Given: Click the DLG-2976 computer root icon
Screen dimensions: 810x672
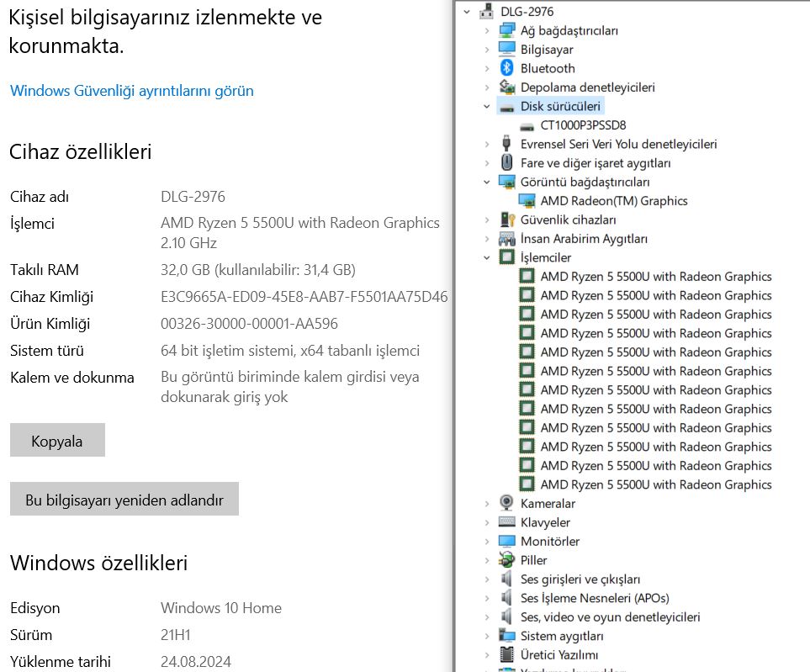Looking at the screenshot, I should 486,12.
